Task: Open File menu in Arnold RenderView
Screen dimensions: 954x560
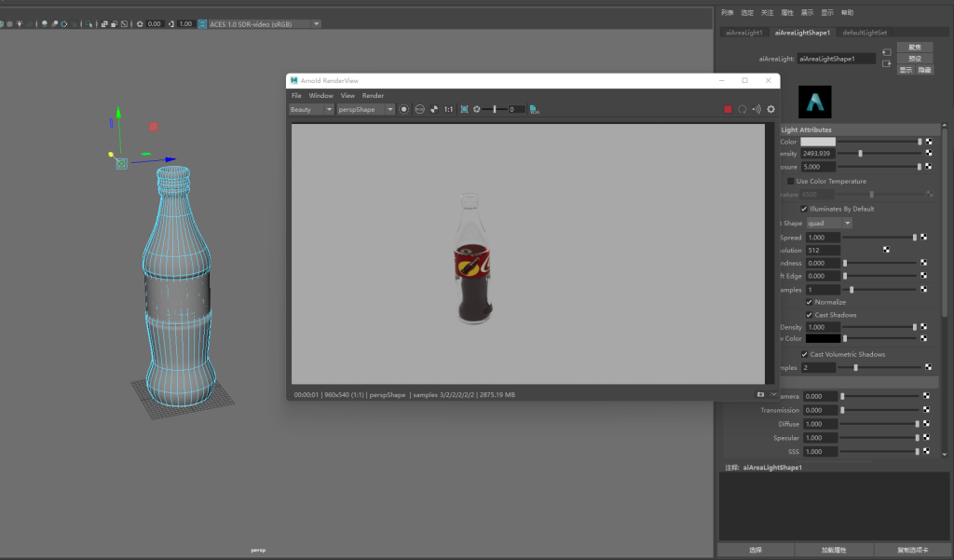Action: [296, 96]
